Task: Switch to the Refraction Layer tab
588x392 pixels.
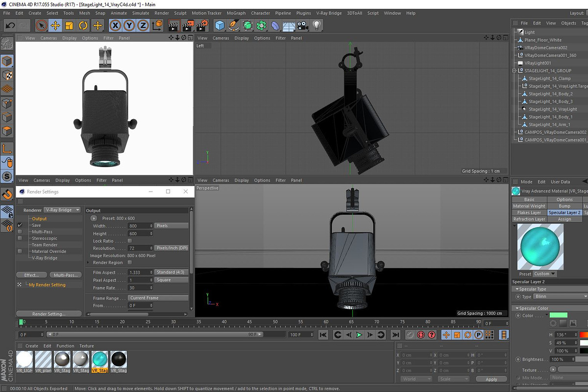Action: click(x=529, y=219)
